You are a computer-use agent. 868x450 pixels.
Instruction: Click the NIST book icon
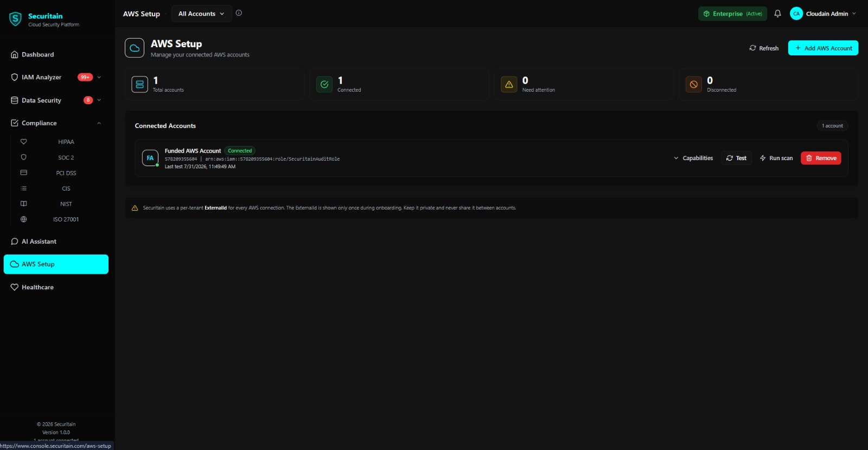click(x=23, y=204)
